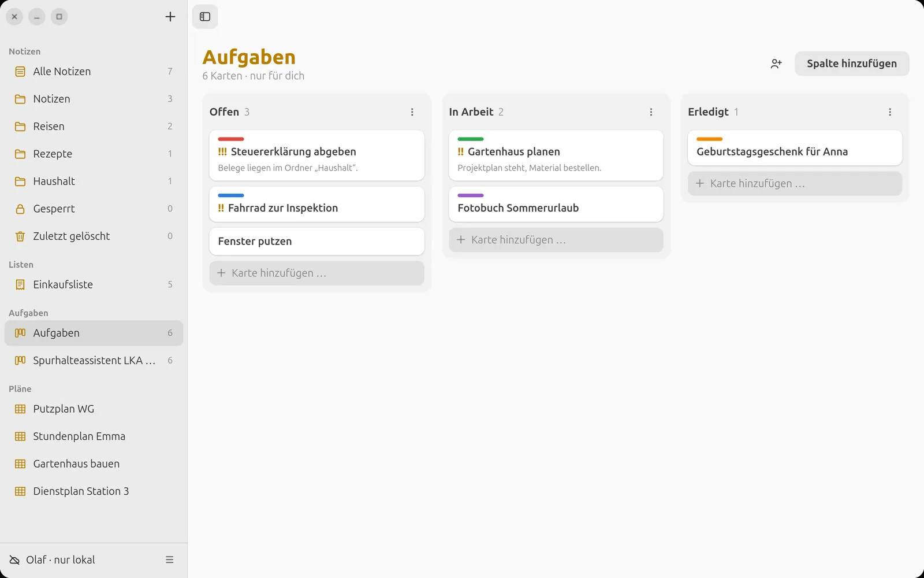Open Dienstplan Station 3 plan
Image resolution: width=924 pixels, height=578 pixels.
[94, 491]
